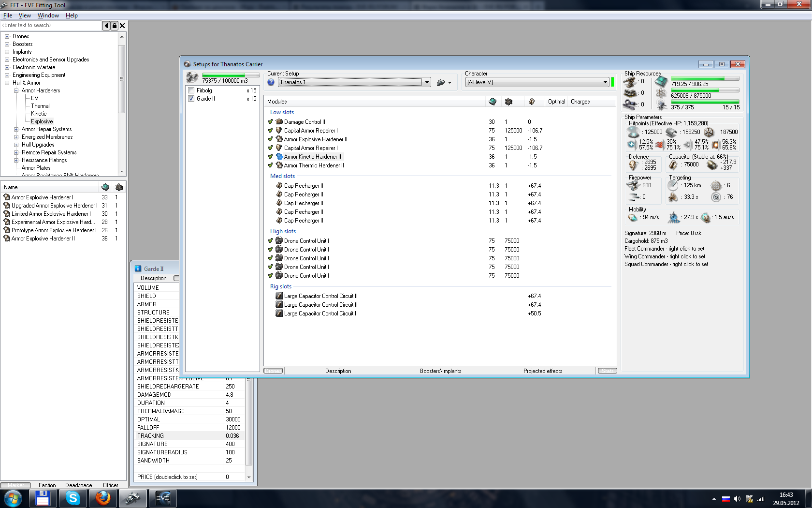812x508 pixels.
Task: Click the powergrid column header icon in Modules
Action: 508,102
